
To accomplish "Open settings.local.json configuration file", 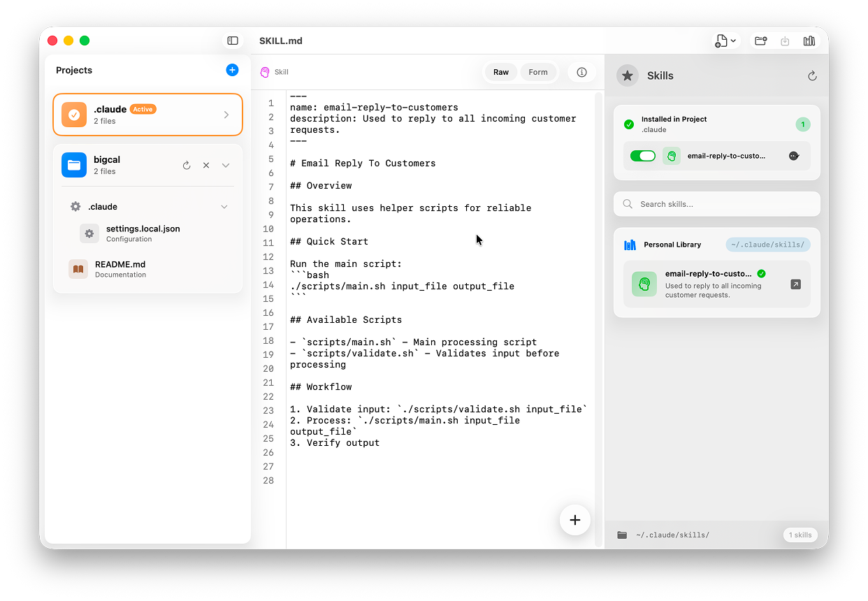I will [143, 233].
